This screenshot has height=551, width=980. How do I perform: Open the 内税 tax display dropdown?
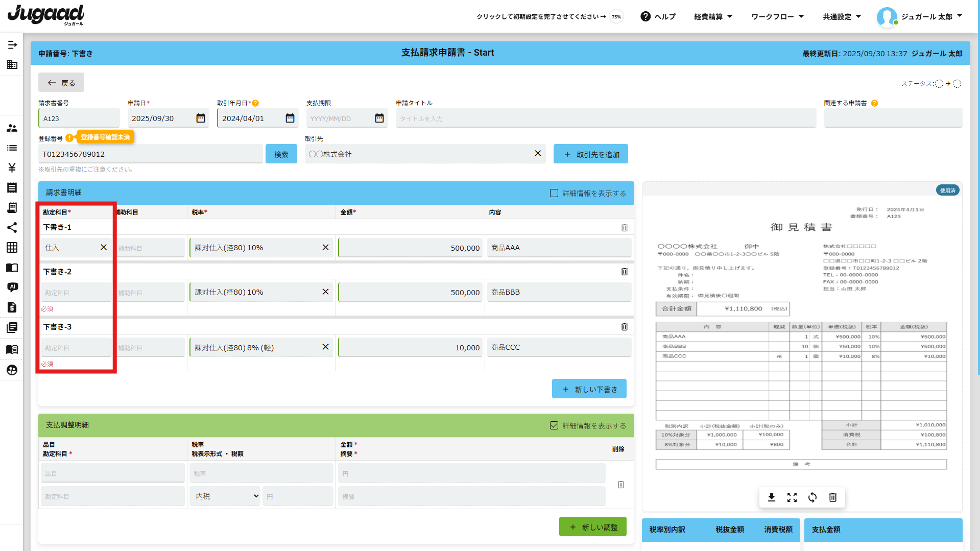(225, 496)
